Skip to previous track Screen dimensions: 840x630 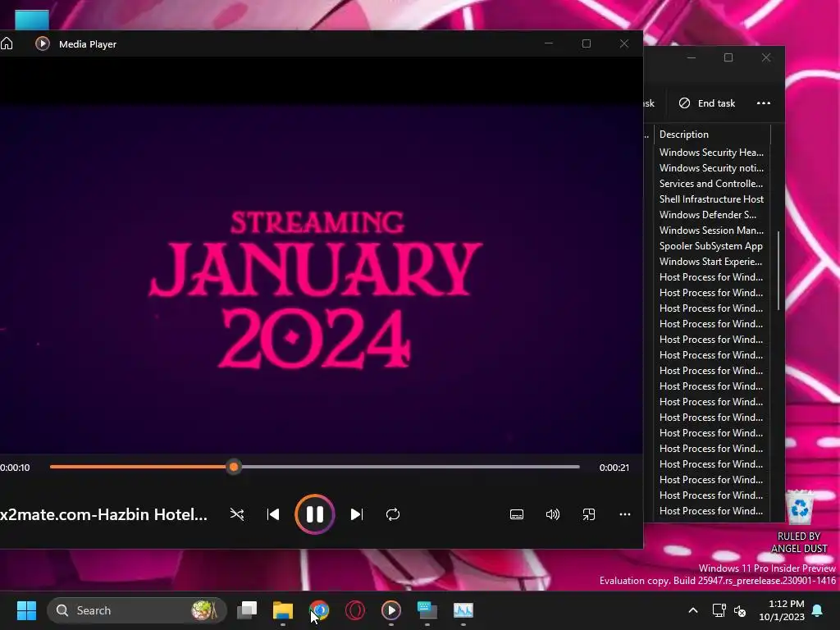point(273,514)
